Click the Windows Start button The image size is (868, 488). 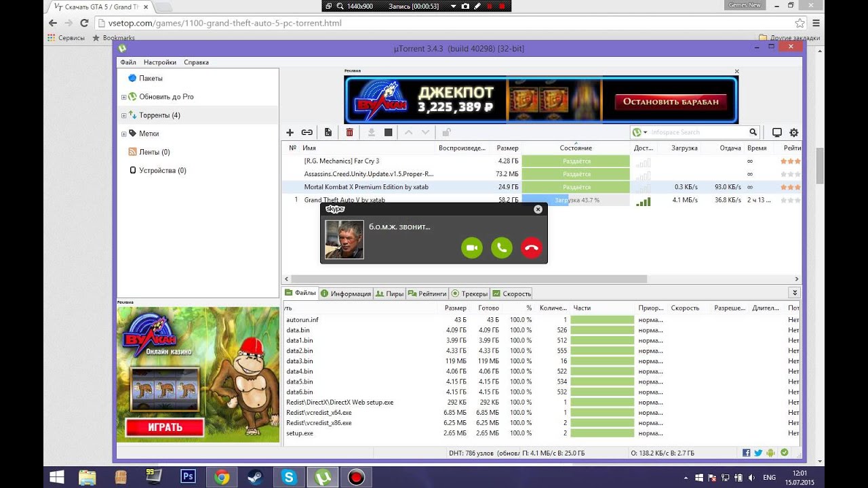click(57, 477)
